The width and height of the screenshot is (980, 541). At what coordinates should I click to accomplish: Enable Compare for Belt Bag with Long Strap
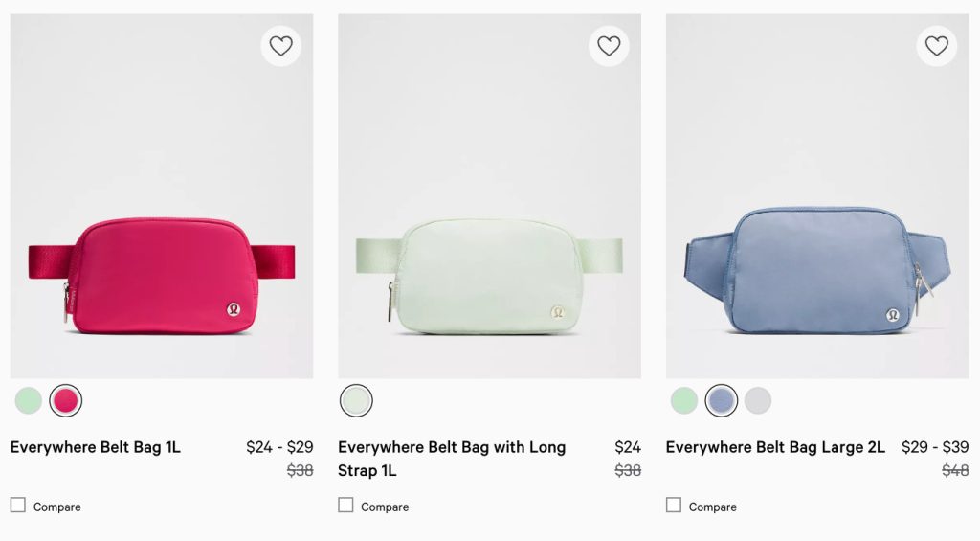346,506
